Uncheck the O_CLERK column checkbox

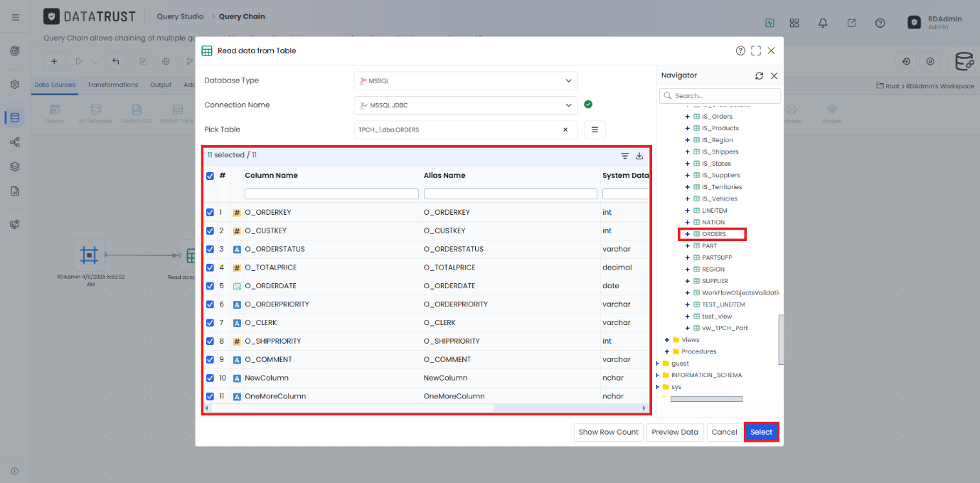(x=210, y=322)
